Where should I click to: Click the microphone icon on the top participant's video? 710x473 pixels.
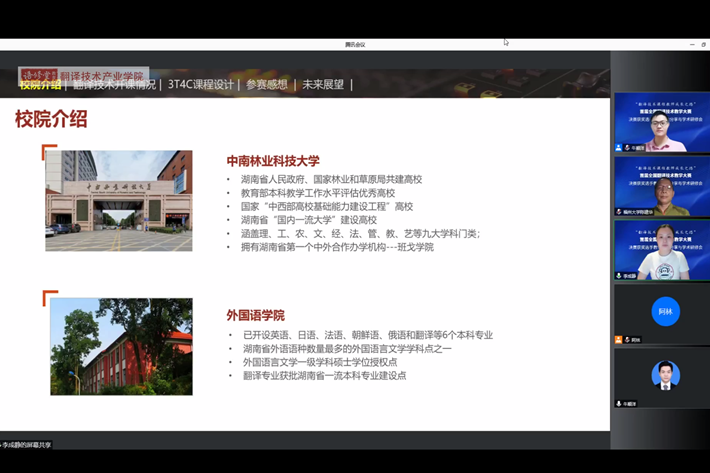pyautogui.click(x=619, y=148)
